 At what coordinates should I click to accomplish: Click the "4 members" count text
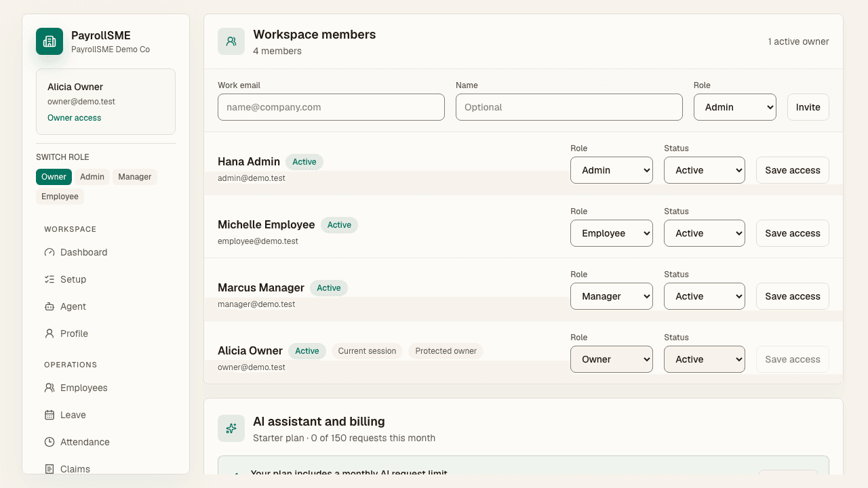(x=277, y=51)
